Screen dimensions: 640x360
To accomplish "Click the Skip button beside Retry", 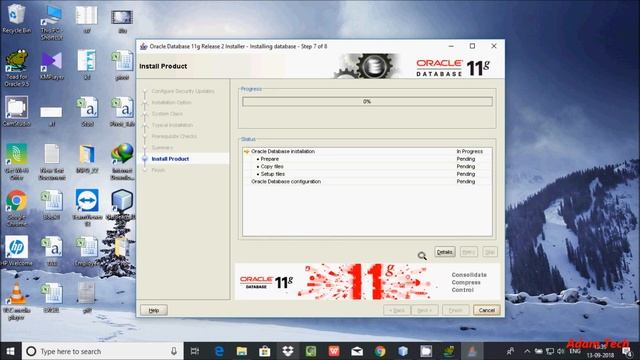I will pos(489,252).
